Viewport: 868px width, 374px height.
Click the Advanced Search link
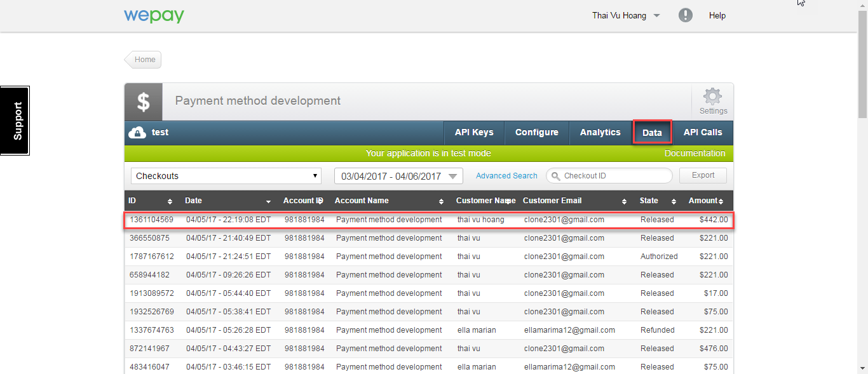point(506,176)
